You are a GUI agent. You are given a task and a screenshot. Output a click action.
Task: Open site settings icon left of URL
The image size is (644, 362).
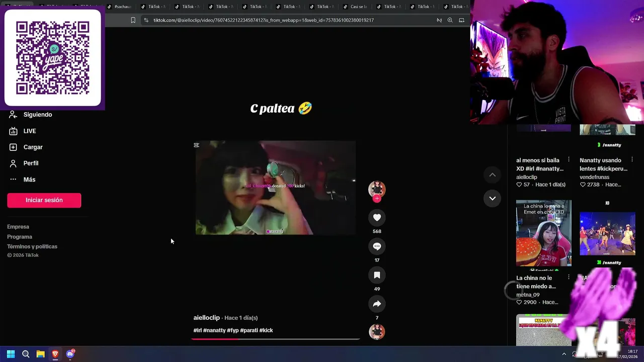(x=146, y=20)
